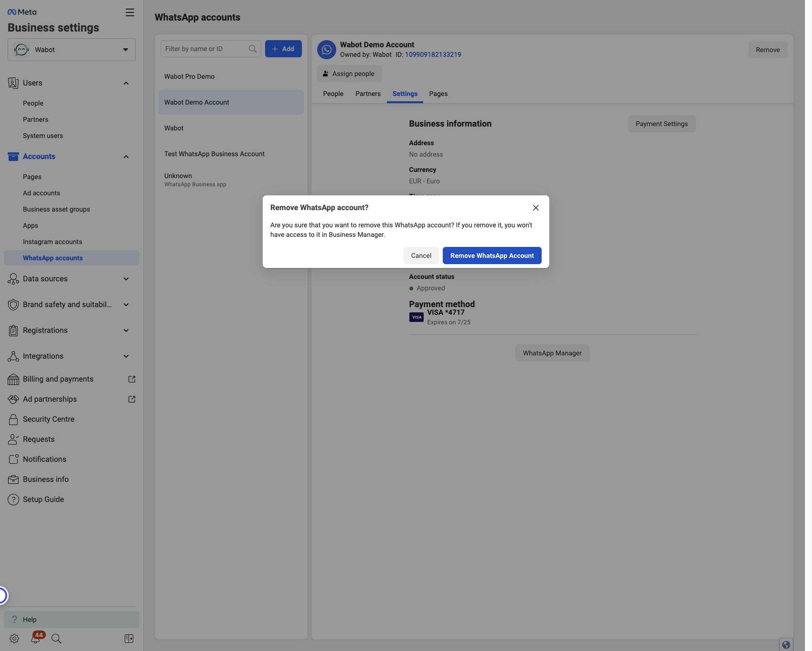Open settings gear at bottom left

tap(14, 639)
